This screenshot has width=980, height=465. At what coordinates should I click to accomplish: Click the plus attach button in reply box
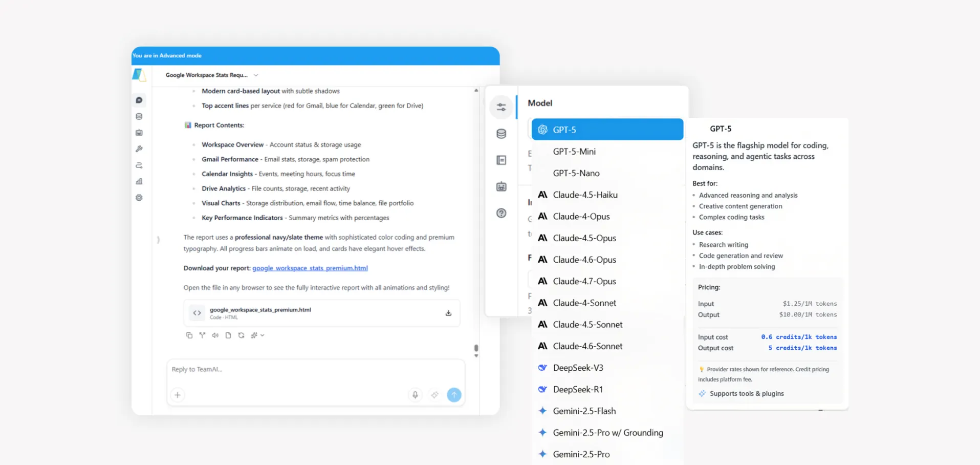(x=178, y=395)
